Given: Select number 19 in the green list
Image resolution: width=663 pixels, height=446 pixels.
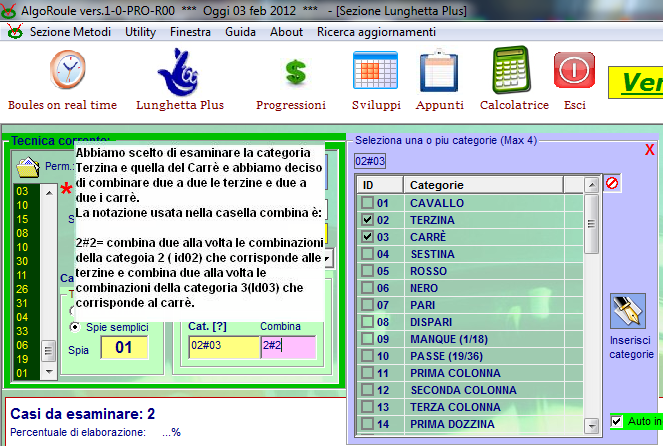Looking at the screenshot, I should click(22, 359).
